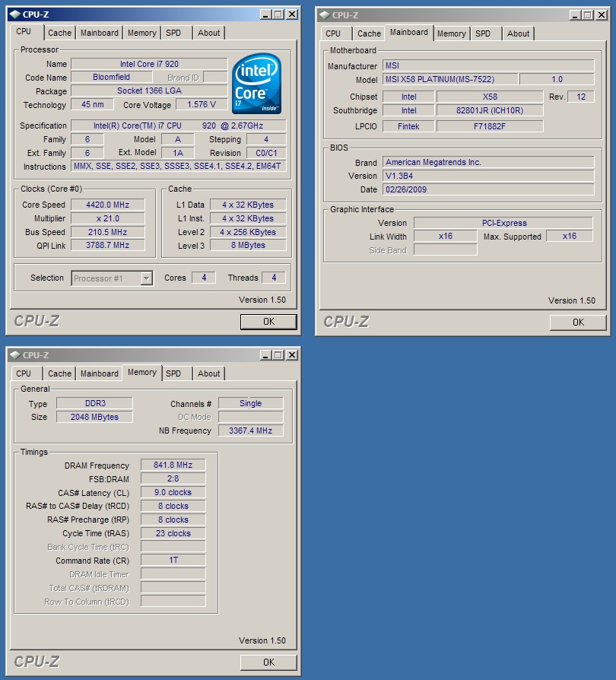
Task: Close the CPU tab window
Action: coord(293,14)
